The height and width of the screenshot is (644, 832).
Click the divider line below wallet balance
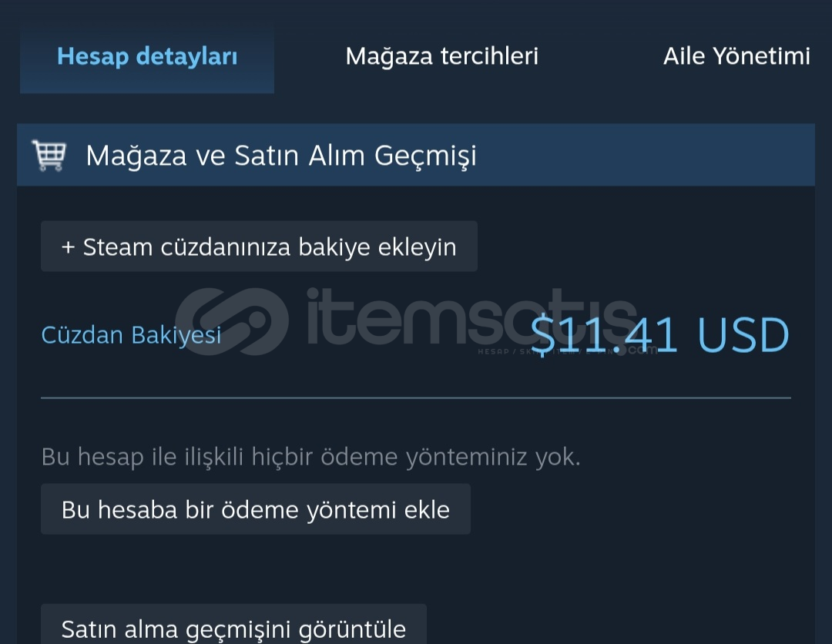[x=416, y=397]
